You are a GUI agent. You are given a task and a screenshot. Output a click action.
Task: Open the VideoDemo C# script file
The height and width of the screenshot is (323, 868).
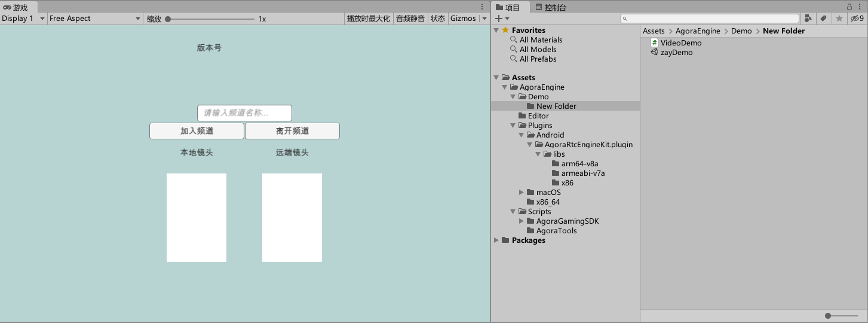click(x=676, y=42)
